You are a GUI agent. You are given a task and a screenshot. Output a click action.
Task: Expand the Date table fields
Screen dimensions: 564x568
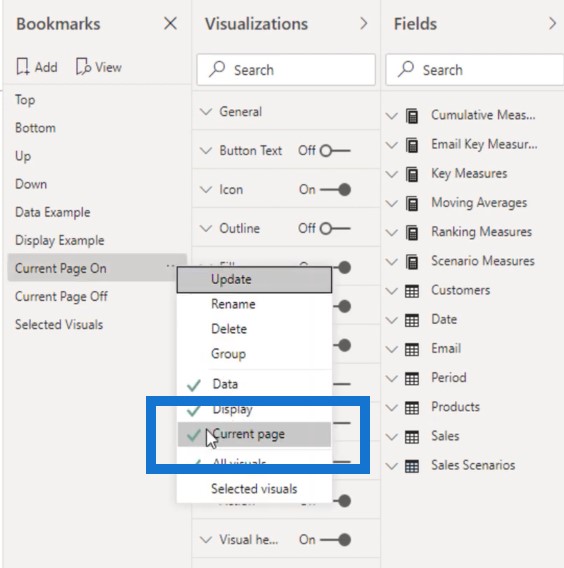(x=392, y=320)
